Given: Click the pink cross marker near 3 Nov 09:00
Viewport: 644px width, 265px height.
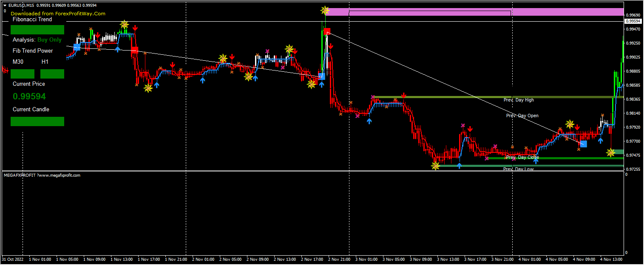Looking at the screenshot, I should pyautogui.click(x=462, y=124).
